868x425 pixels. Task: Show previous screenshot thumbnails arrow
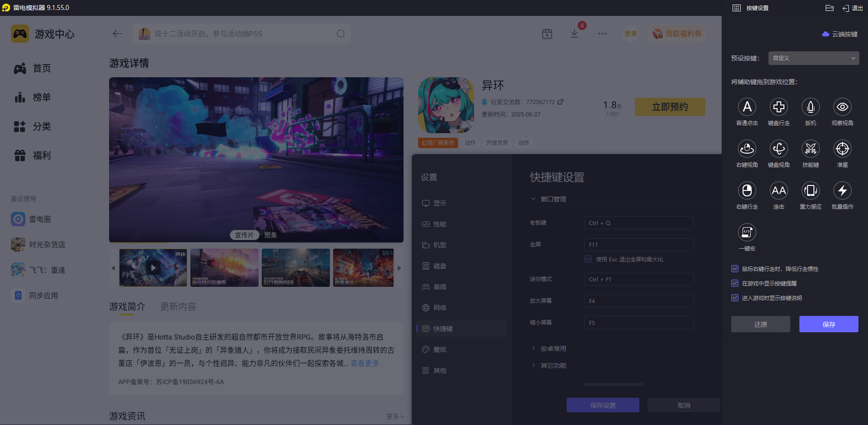click(113, 268)
